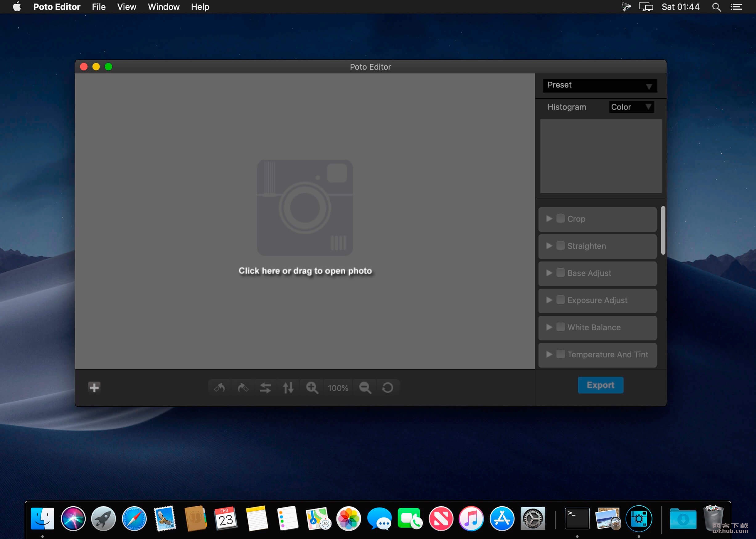Image resolution: width=756 pixels, height=539 pixels.
Task: Click the camera placeholder to open photo
Action: coord(305,208)
